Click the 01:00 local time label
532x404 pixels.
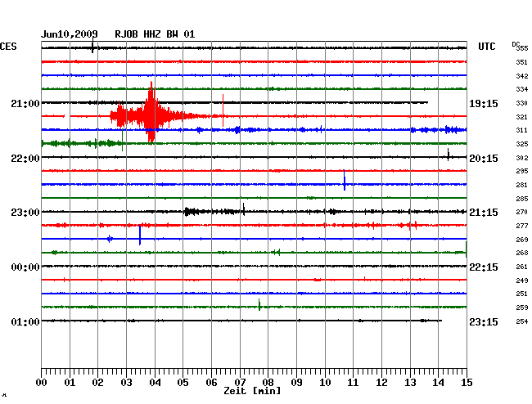(x=25, y=321)
